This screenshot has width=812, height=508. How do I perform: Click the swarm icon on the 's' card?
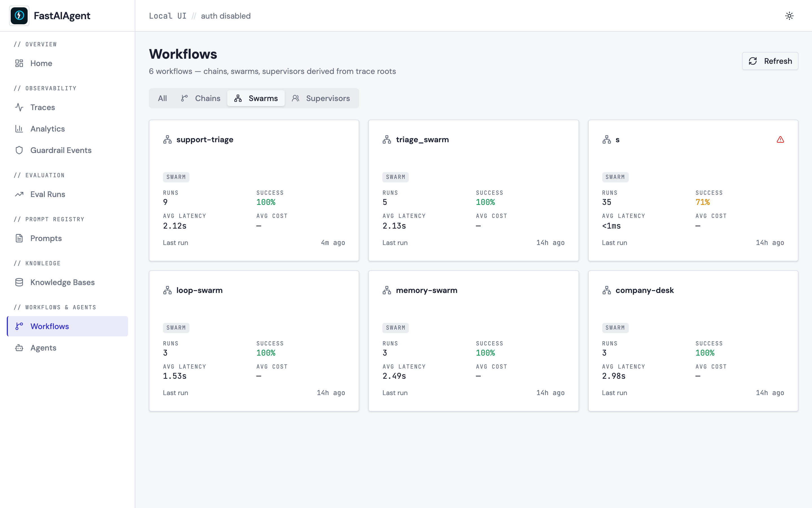607,139
